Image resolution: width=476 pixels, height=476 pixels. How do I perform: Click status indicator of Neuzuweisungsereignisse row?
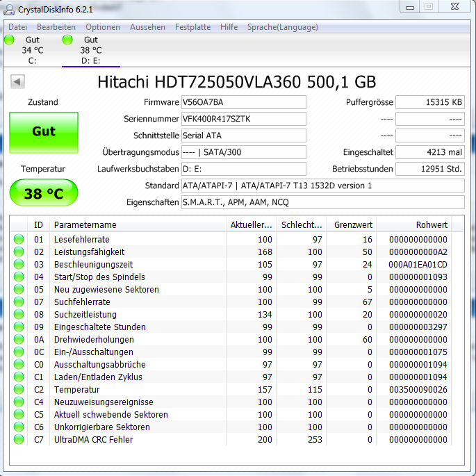[19, 402]
